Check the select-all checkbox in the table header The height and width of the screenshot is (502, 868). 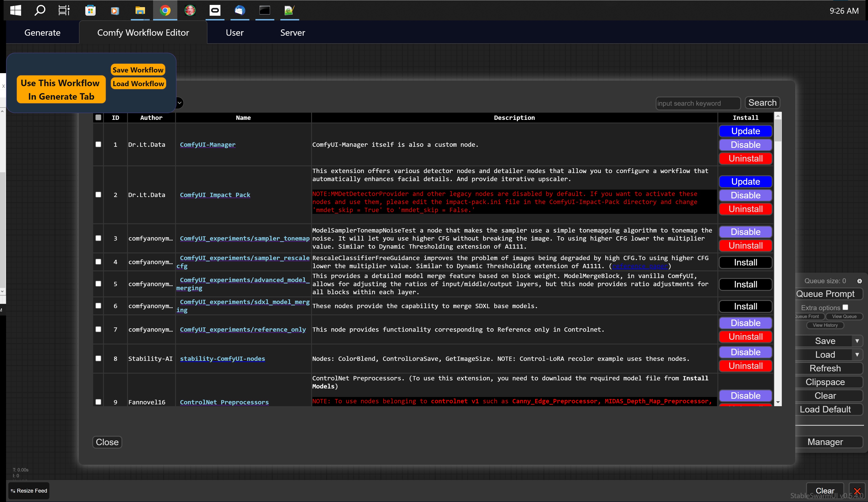click(98, 117)
